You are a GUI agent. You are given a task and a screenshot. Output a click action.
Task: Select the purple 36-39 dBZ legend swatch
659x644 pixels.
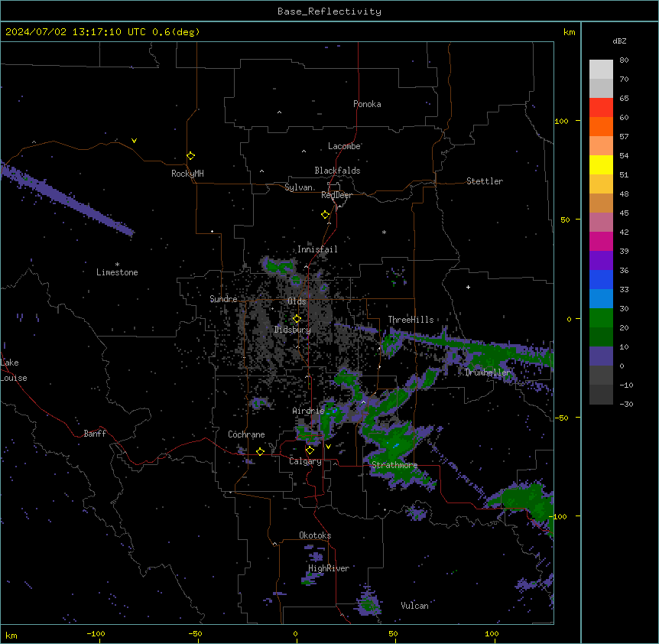(x=601, y=261)
